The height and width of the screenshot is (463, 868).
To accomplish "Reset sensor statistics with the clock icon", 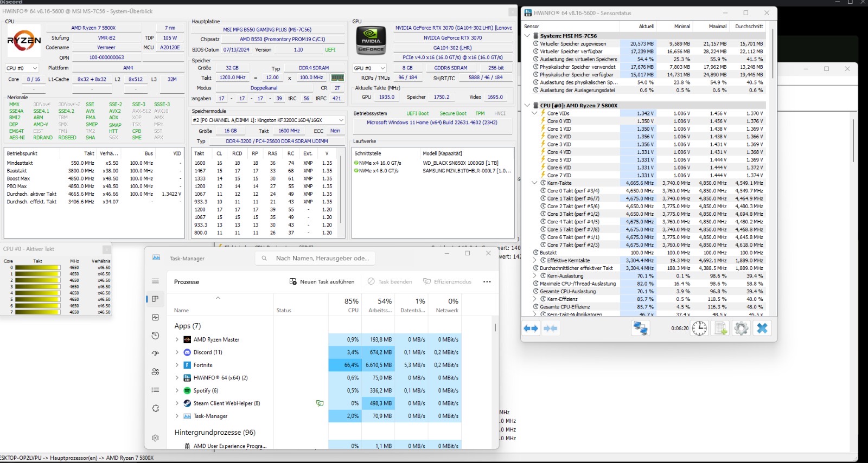I will [x=699, y=328].
